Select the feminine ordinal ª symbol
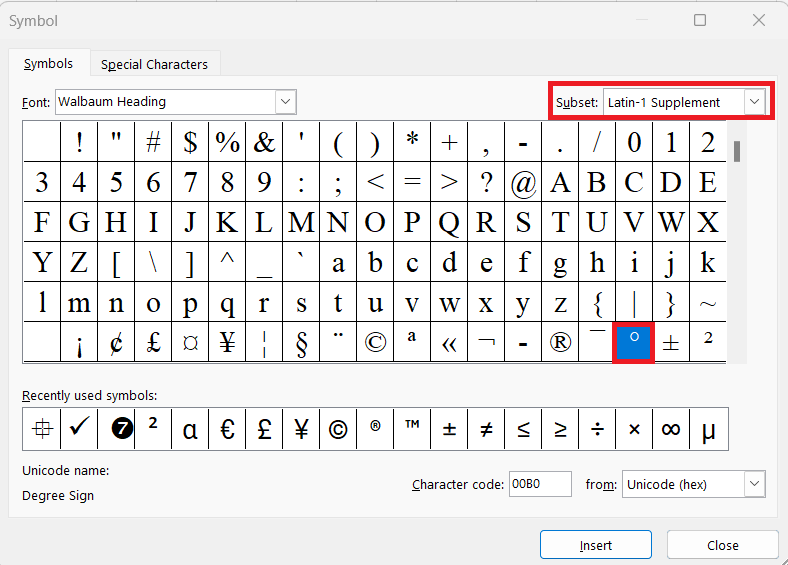This screenshot has width=788, height=565. [412, 342]
